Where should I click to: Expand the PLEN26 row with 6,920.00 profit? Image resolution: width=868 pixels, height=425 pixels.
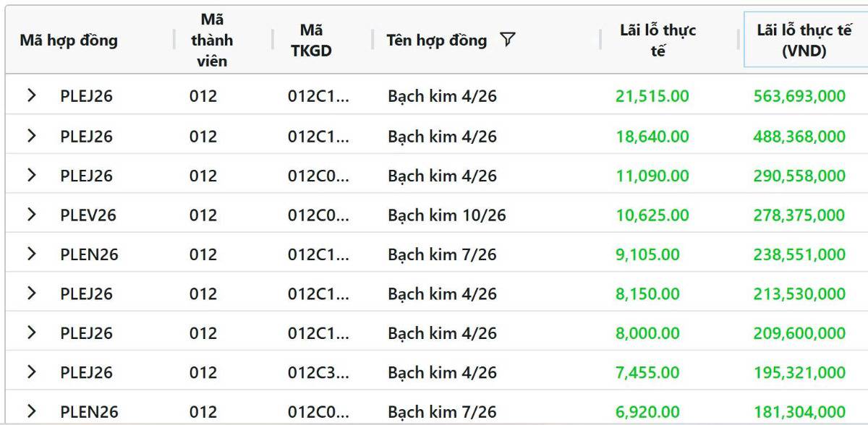coord(31,411)
